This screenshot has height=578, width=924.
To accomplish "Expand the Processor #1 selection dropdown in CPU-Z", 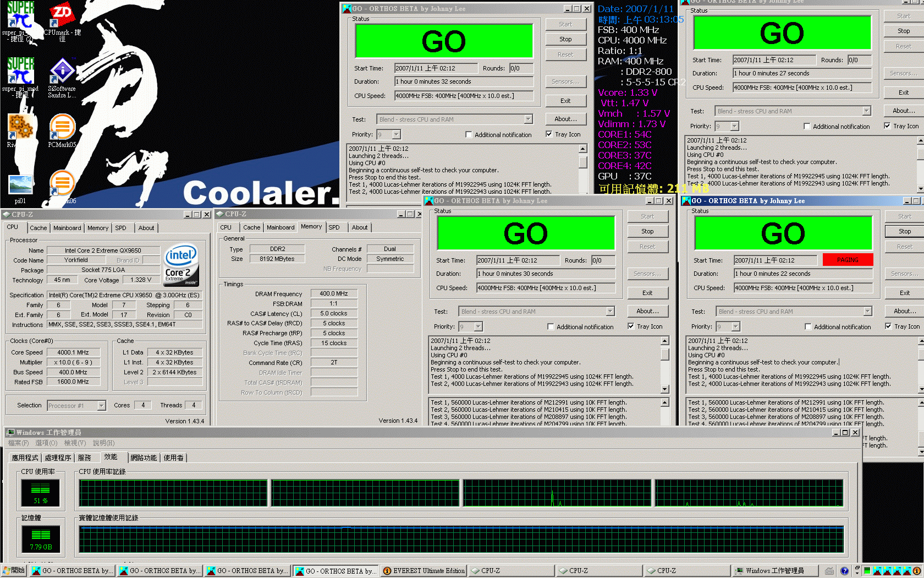I will 101,406.
